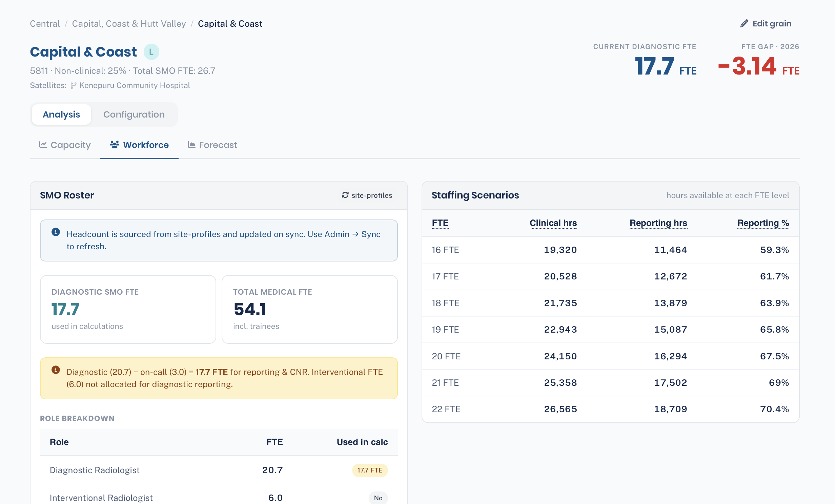Click the Diagnostic Radiologist FTE value 20.7
Image resolution: width=835 pixels, height=504 pixels.
pyautogui.click(x=272, y=470)
